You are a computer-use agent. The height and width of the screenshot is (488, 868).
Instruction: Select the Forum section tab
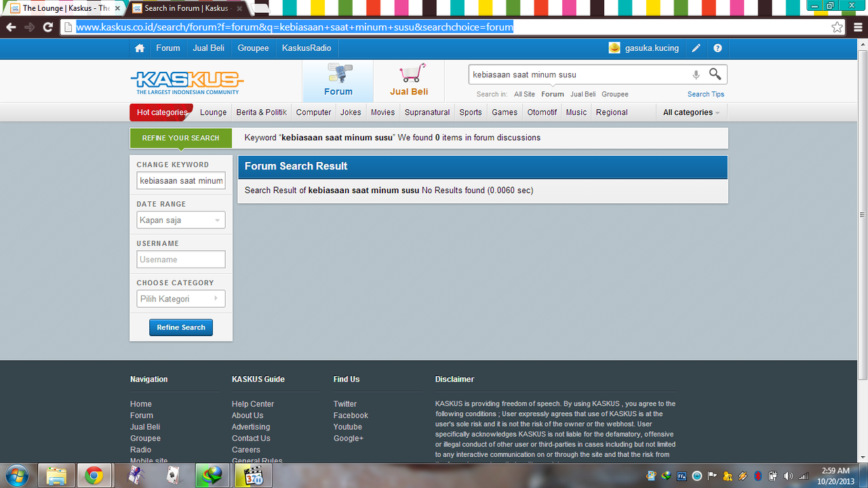[x=338, y=81]
